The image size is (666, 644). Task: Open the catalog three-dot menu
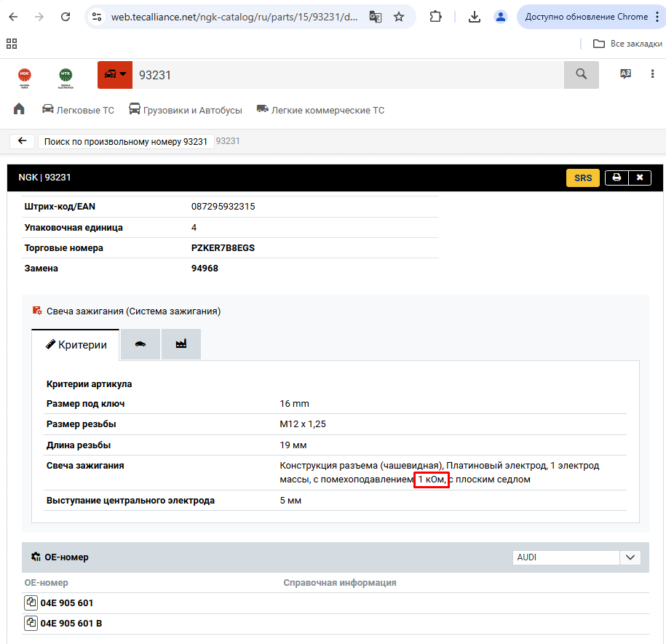[652, 74]
